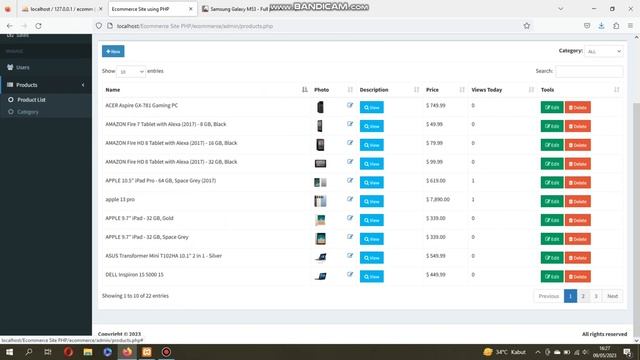Go back in browser history
The width and height of the screenshot is (640, 360).
coord(9,26)
